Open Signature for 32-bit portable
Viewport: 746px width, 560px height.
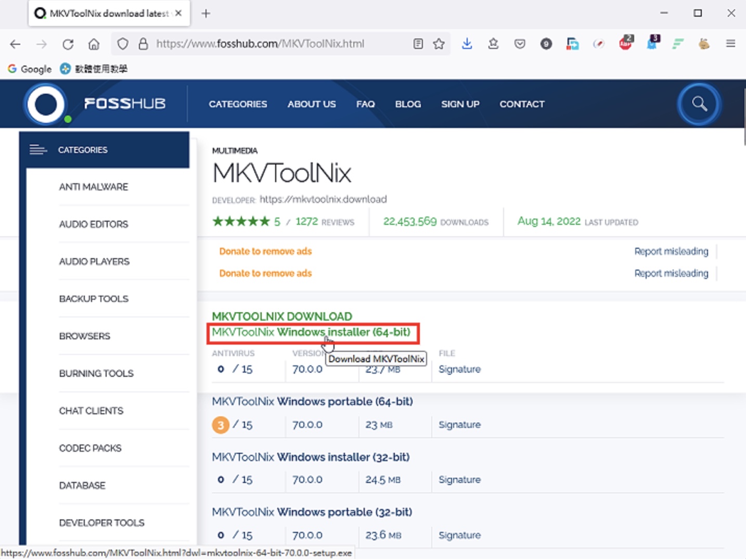coord(459,535)
